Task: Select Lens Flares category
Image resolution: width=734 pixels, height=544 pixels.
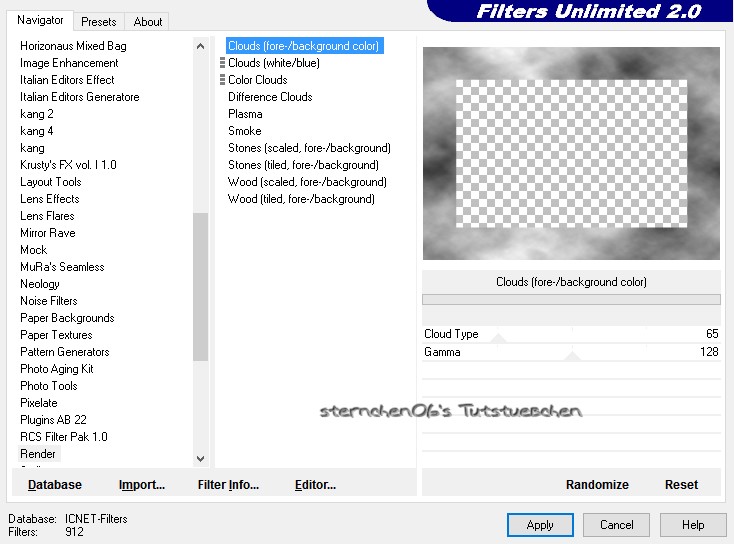Action: (47, 216)
